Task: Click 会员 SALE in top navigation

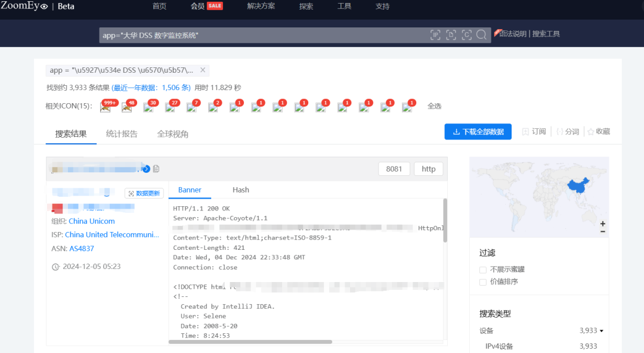Action: pos(206,6)
